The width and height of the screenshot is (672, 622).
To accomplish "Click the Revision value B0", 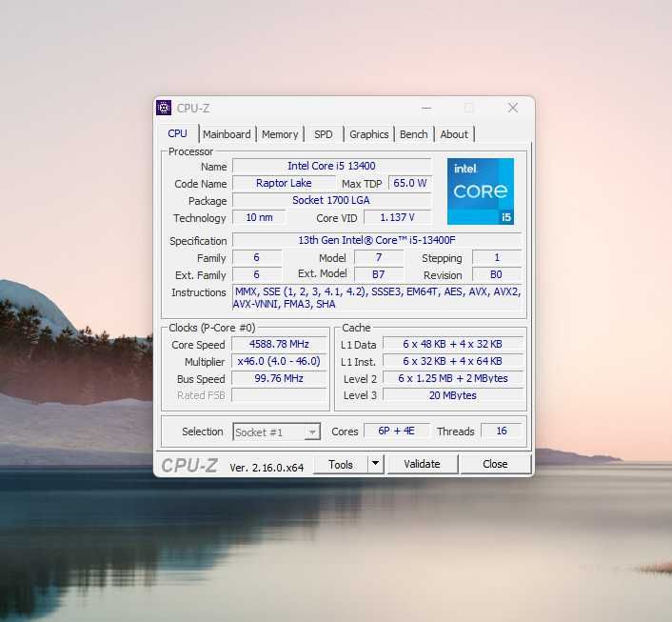I will tap(497, 274).
